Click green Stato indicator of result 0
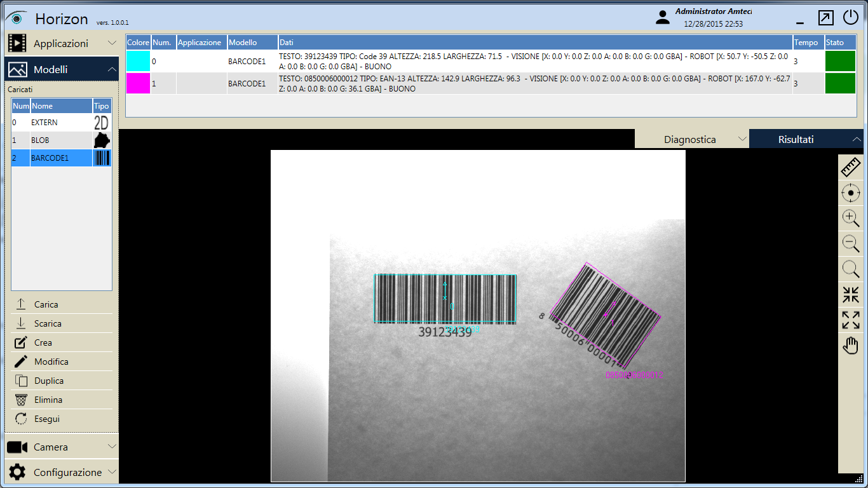Screen dimensions: 868x488 (x=840, y=62)
